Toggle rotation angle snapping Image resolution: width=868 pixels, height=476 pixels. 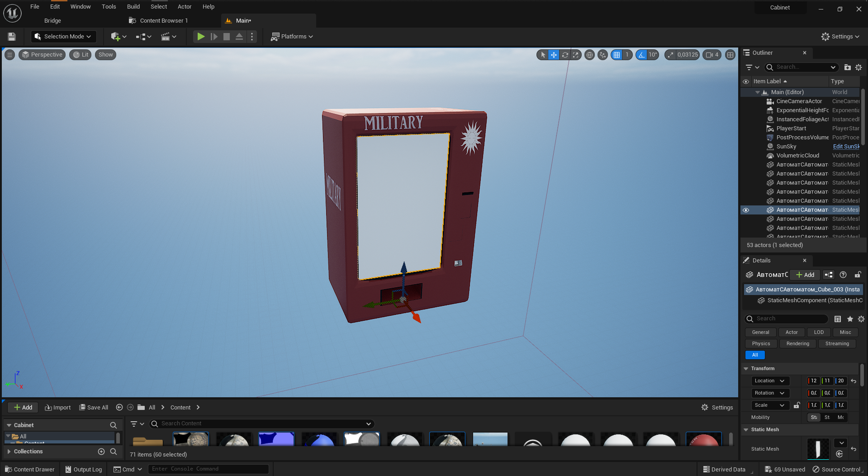(641, 55)
